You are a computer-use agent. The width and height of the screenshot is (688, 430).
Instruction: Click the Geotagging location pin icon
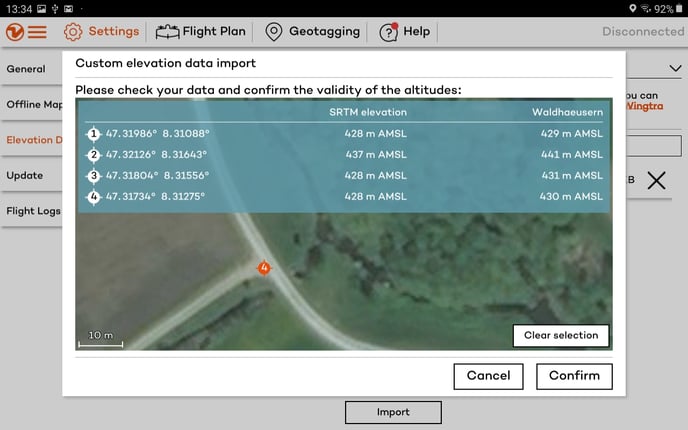(x=274, y=32)
